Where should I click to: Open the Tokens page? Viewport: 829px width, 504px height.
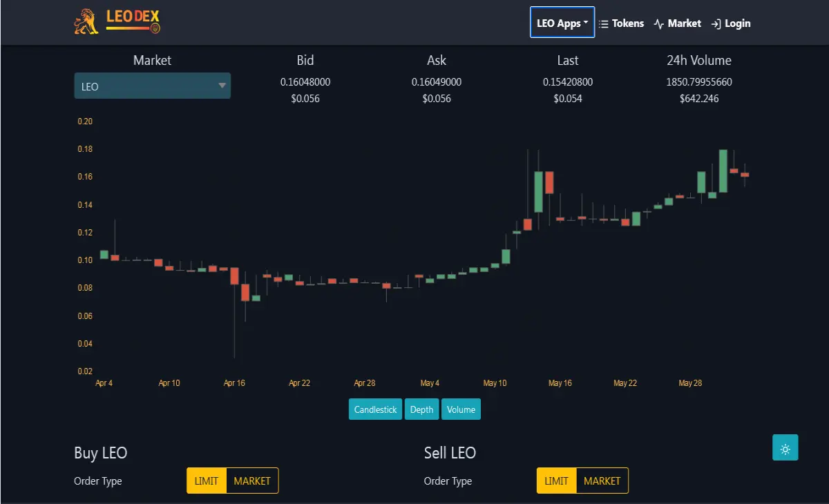[621, 23]
